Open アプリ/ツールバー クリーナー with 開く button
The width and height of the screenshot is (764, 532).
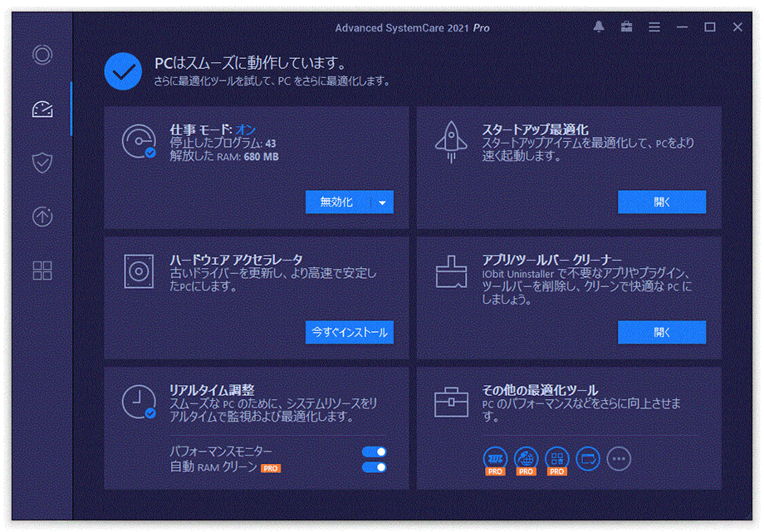[662, 332]
